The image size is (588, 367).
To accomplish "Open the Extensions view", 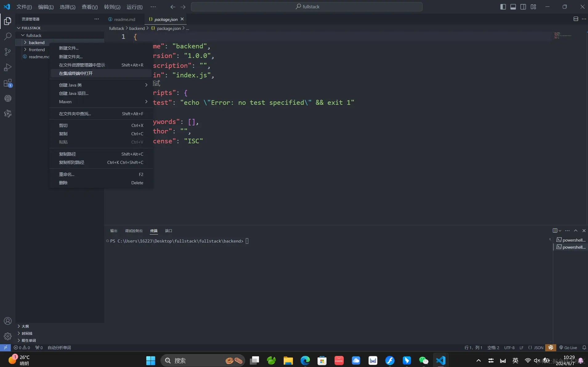I will pyautogui.click(x=8, y=83).
